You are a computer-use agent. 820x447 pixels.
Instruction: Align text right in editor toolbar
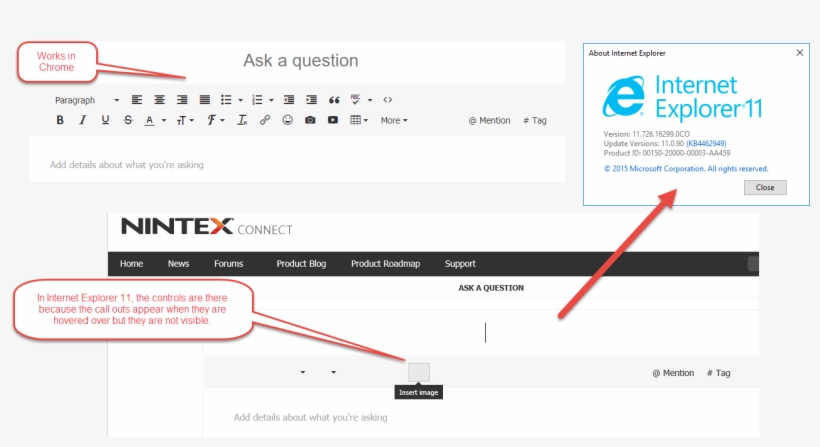[182, 100]
